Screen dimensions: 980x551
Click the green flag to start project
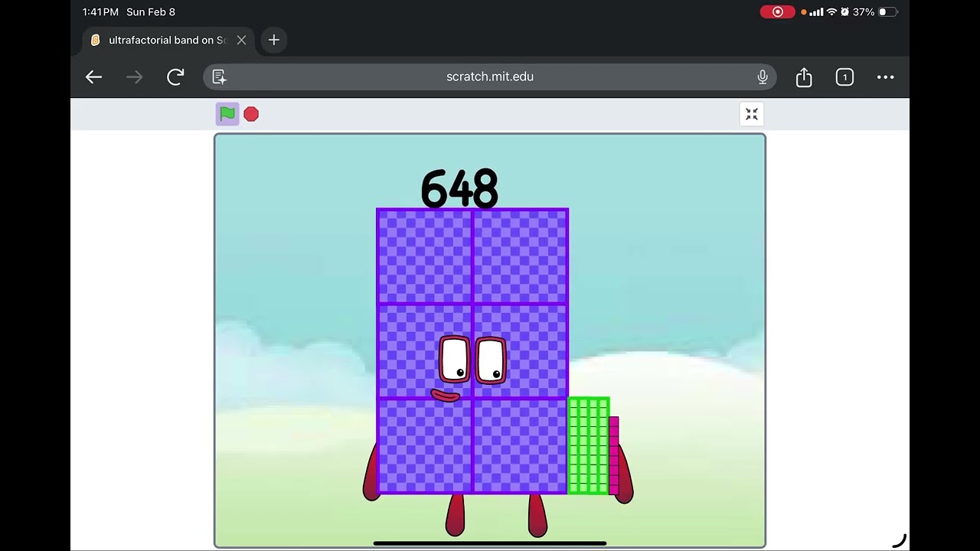(227, 114)
